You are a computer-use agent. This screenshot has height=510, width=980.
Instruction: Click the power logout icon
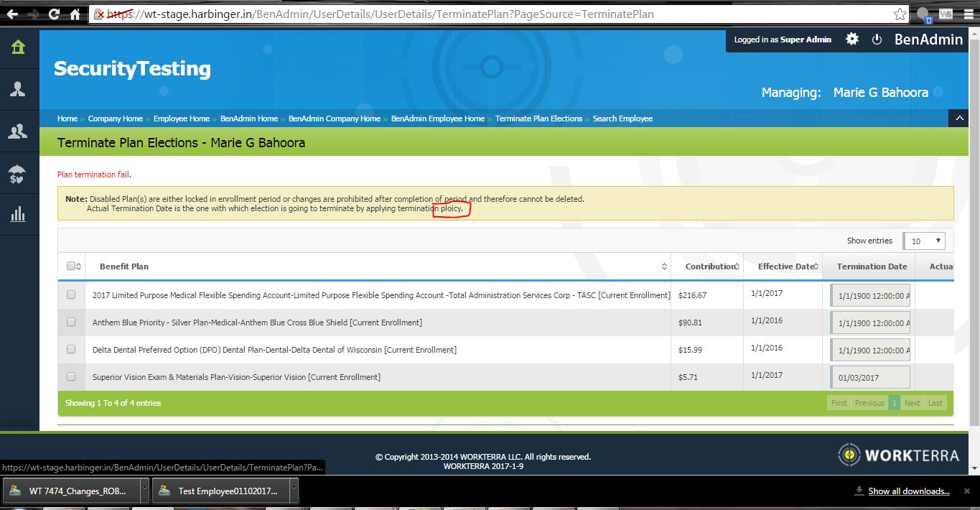tap(877, 40)
